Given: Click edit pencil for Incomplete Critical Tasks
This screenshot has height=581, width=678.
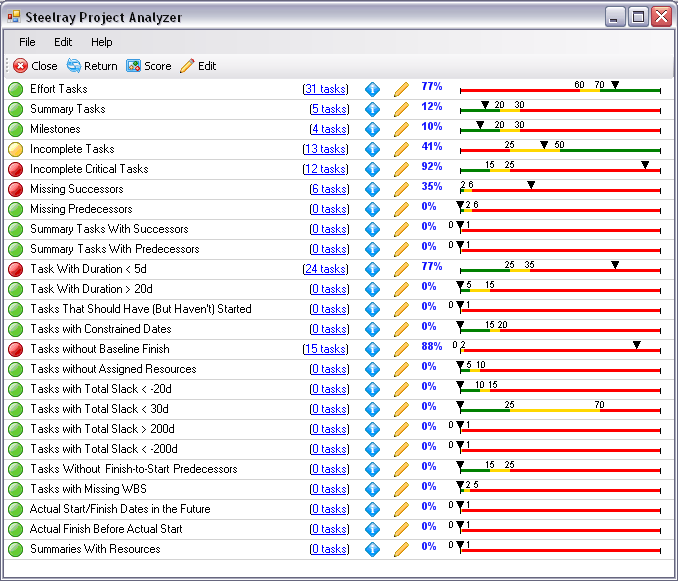Looking at the screenshot, I should click(401, 169).
